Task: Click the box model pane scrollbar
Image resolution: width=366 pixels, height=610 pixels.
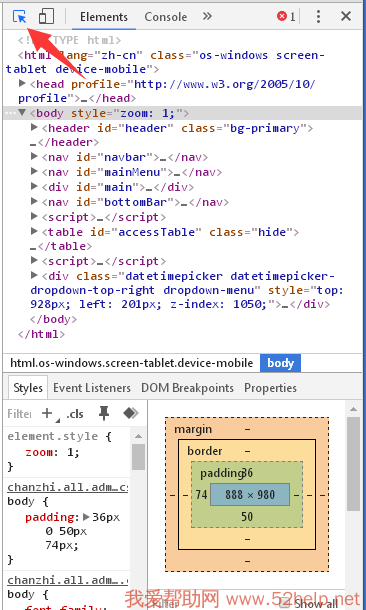Action: [x=353, y=464]
